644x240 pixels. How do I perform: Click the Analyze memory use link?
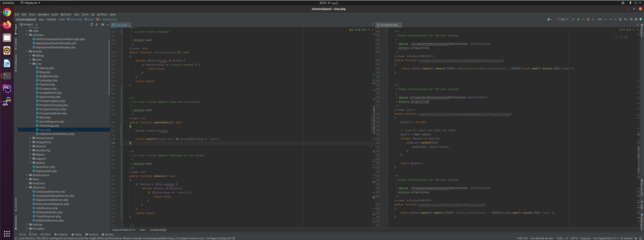click(x=191, y=238)
